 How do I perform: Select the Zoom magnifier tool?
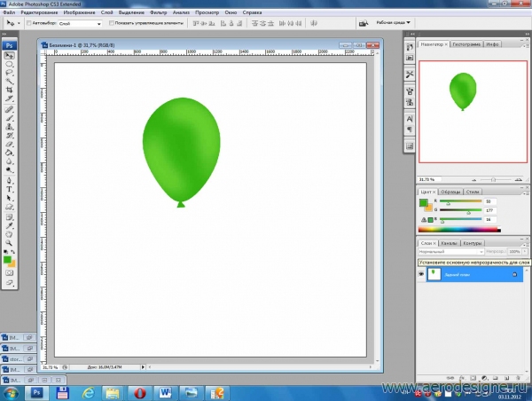pos(10,242)
